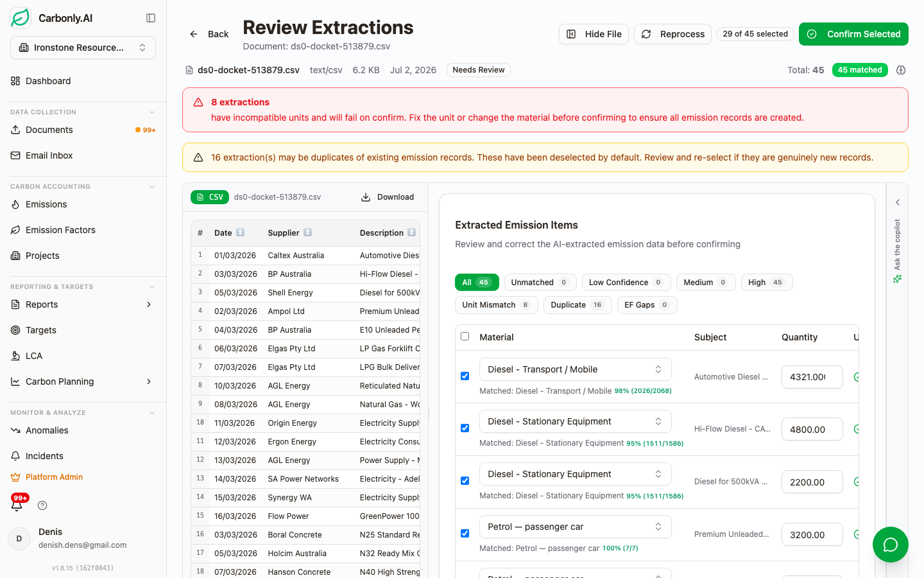Uncheck the Hi-Flow Diesel row checkbox
This screenshot has width=924, height=578.
[465, 428]
